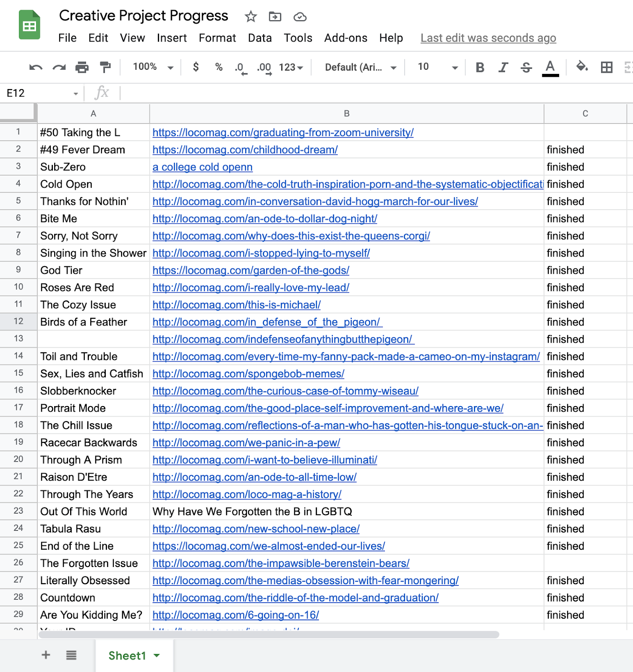Screen dimensions: 633x672
Task: Click the horizontal scrollbar
Action: pos(269,635)
